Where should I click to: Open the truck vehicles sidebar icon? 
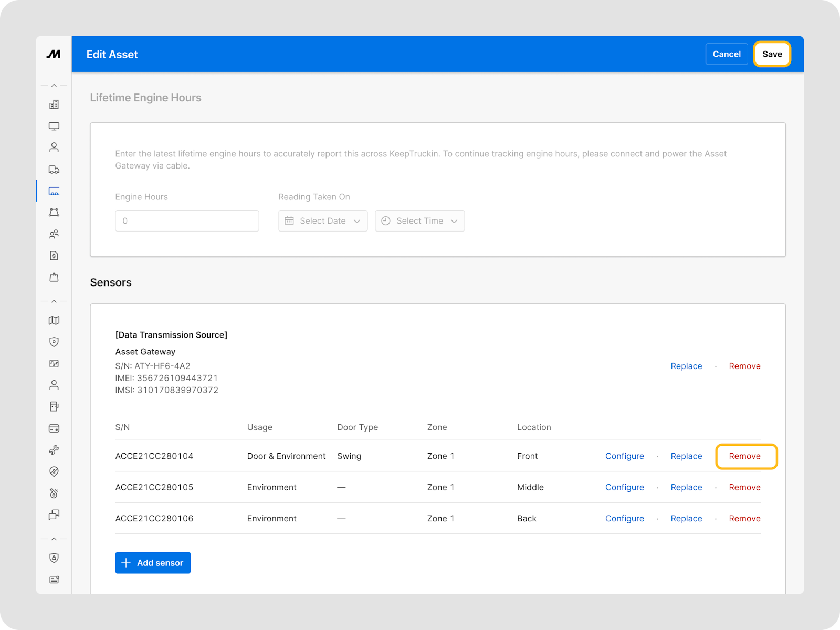coord(54,170)
